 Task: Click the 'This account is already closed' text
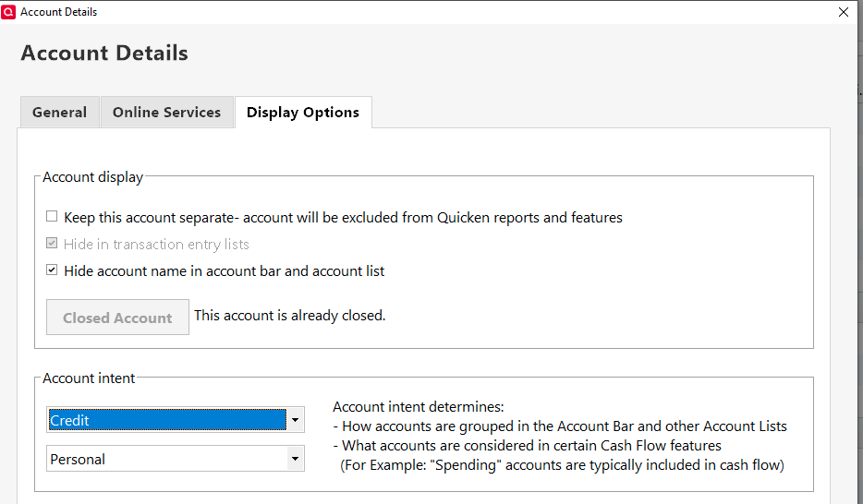289,316
